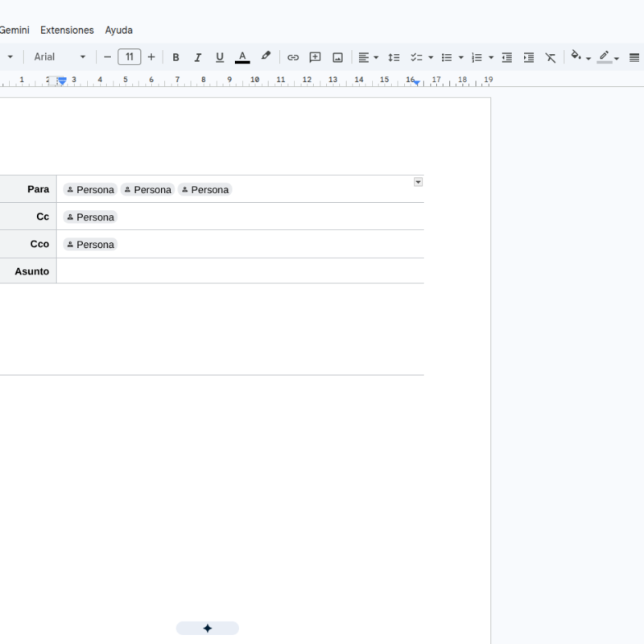
Task: Click the checklist icon
Action: click(416, 57)
